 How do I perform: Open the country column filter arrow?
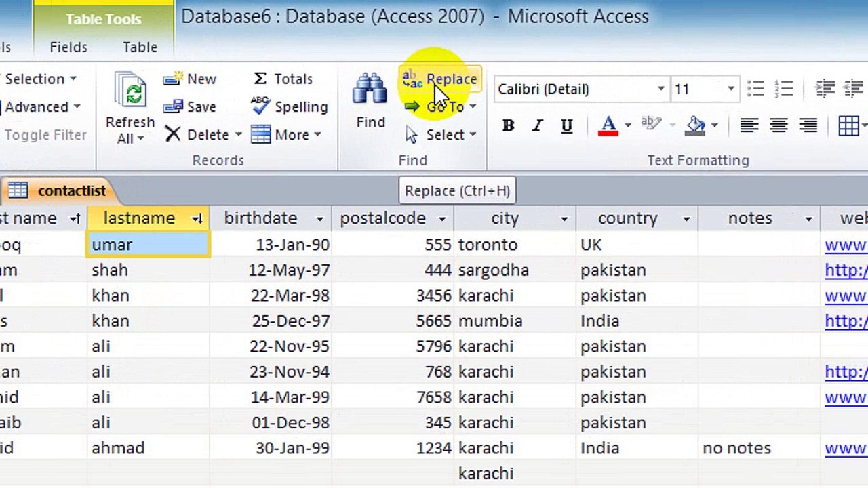coord(686,218)
